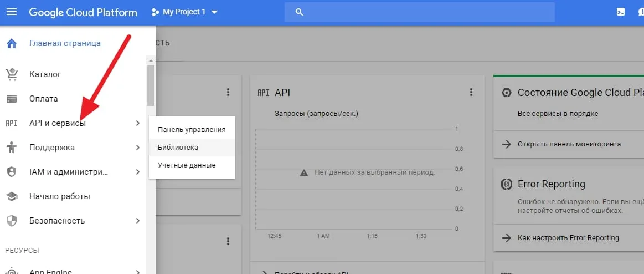The image size is (644, 274).
Task: Expand the App Engine submenu chevron
Action: 138,272
